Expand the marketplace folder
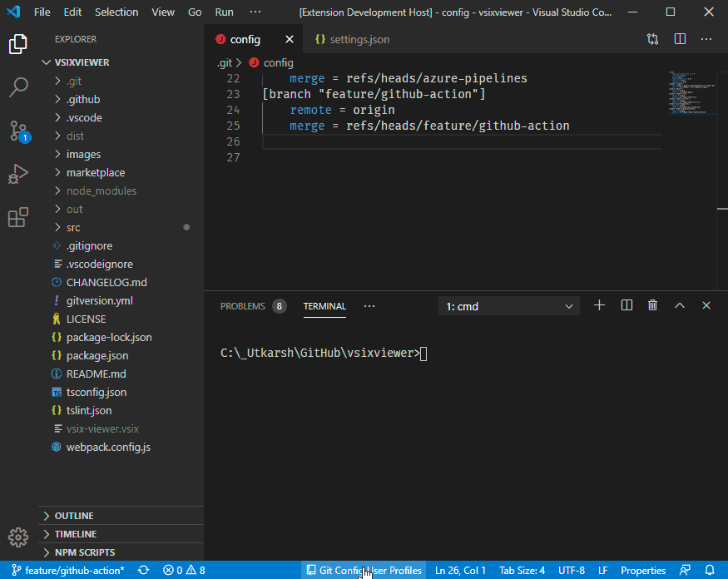The width and height of the screenshot is (728, 579). pyautogui.click(x=121, y=173)
